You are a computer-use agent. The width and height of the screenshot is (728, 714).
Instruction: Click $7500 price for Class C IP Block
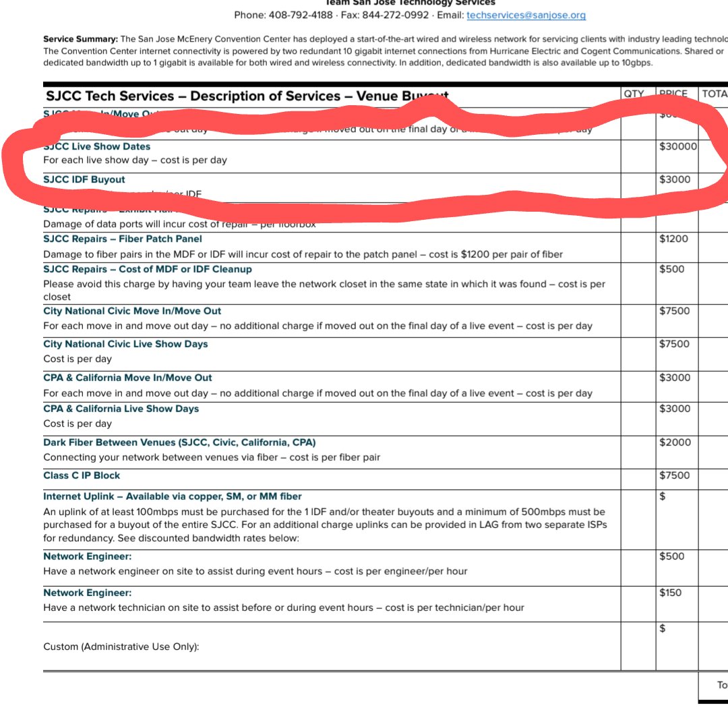tap(675, 475)
